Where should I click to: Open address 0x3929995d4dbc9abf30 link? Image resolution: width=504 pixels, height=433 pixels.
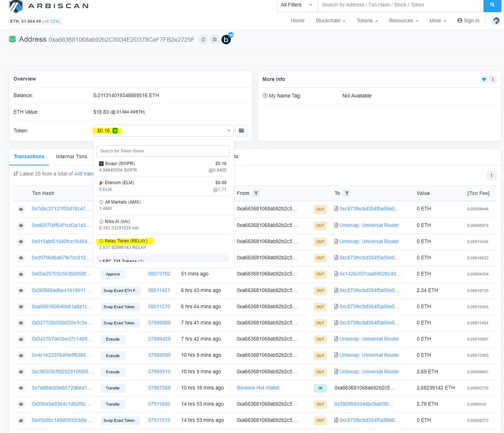click(363, 404)
